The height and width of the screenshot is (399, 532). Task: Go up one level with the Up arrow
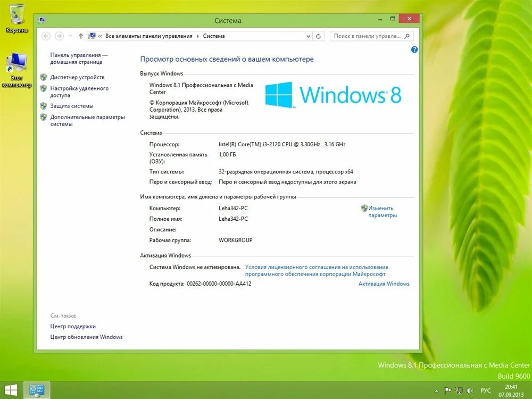coord(81,36)
